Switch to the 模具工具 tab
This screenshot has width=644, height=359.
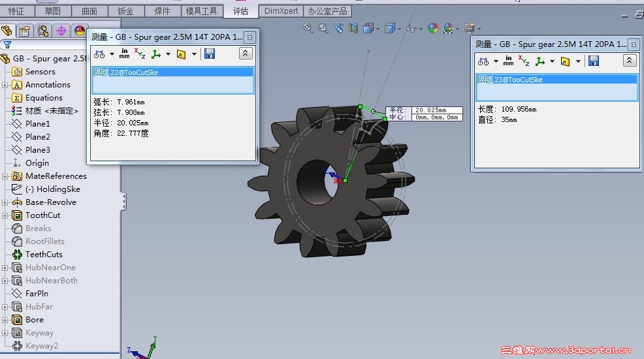[x=202, y=11]
